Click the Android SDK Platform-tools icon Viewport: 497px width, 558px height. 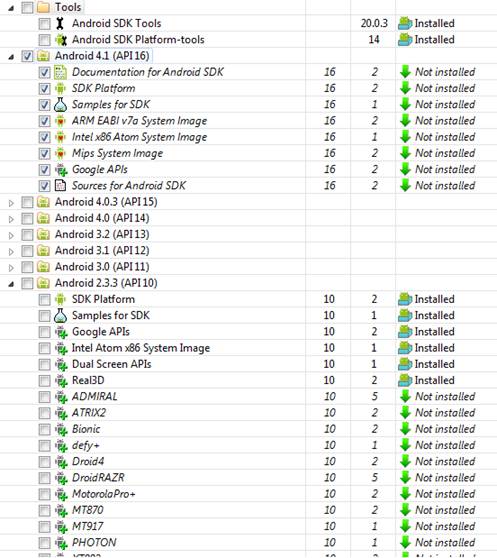[61, 40]
